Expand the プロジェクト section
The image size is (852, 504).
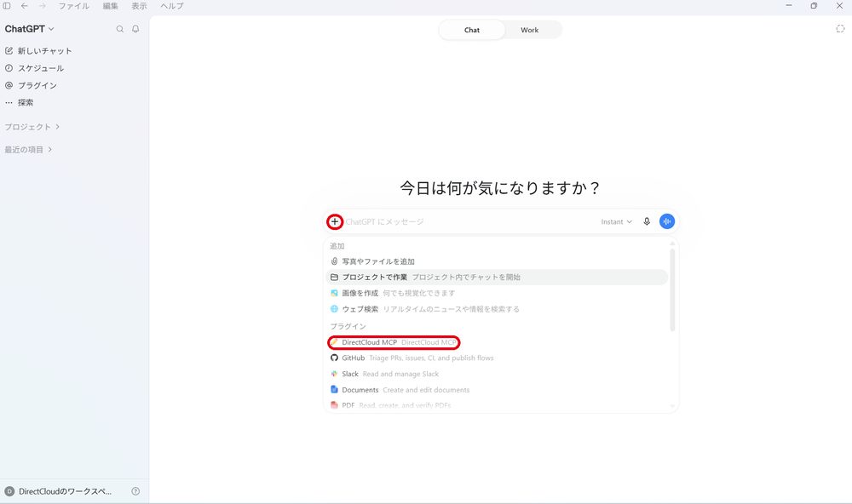point(32,127)
